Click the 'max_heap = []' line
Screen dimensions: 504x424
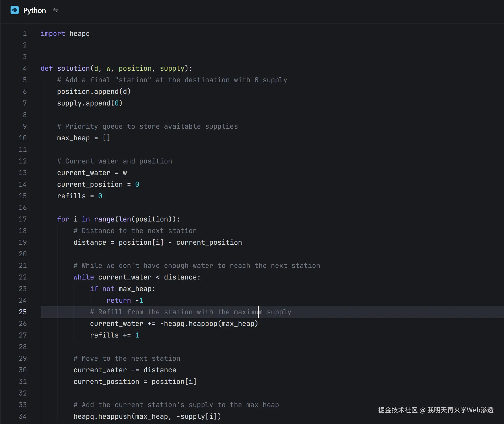point(84,138)
